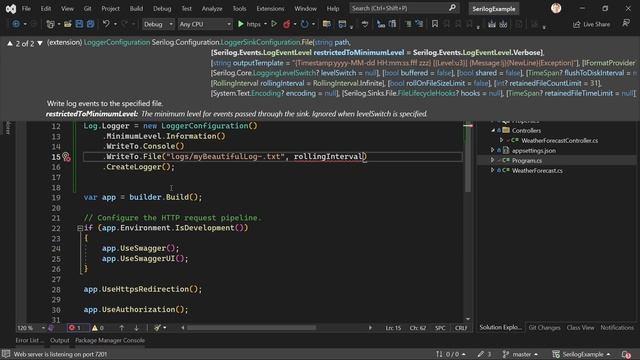
Task: Switch to Git Changes tab
Action: pyautogui.click(x=544, y=327)
